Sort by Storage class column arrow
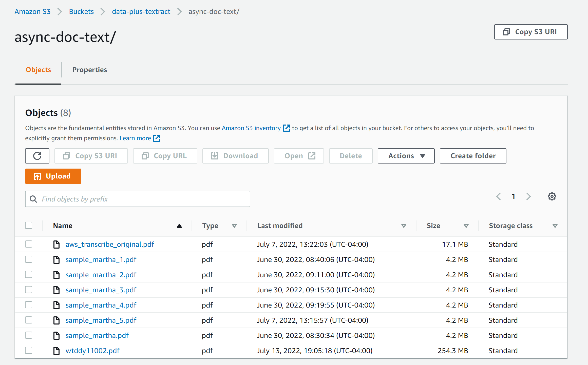 tap(555, 226)
